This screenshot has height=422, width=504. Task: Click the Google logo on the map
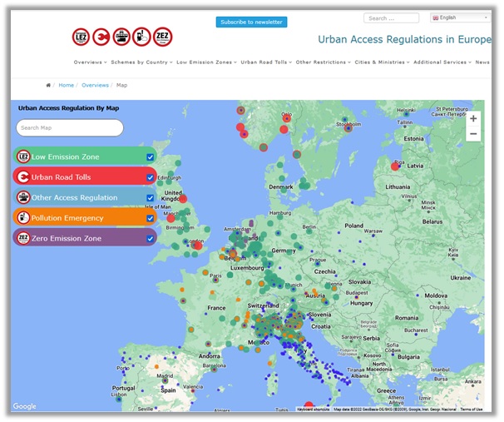[x=24, y=406]
